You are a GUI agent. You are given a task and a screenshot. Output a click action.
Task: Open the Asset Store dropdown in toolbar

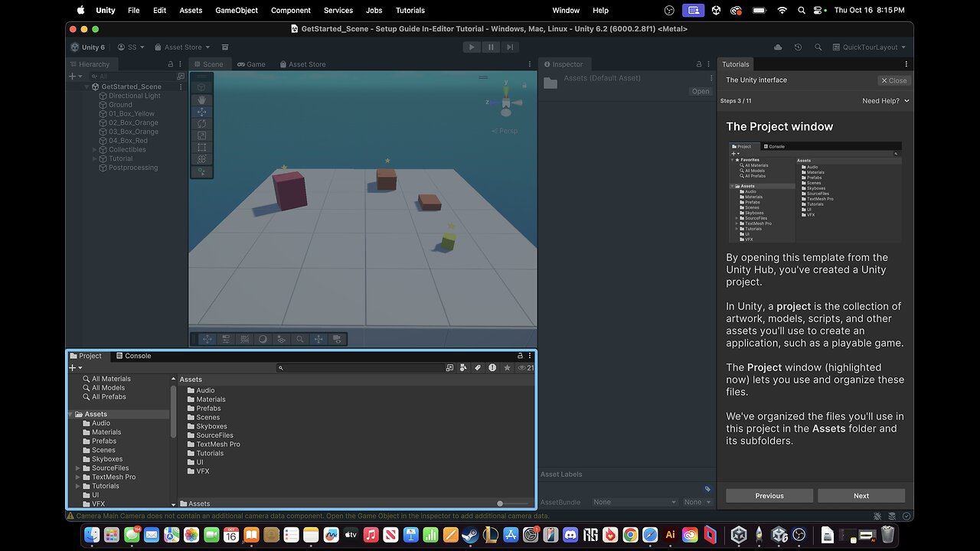tap(181, 47)
